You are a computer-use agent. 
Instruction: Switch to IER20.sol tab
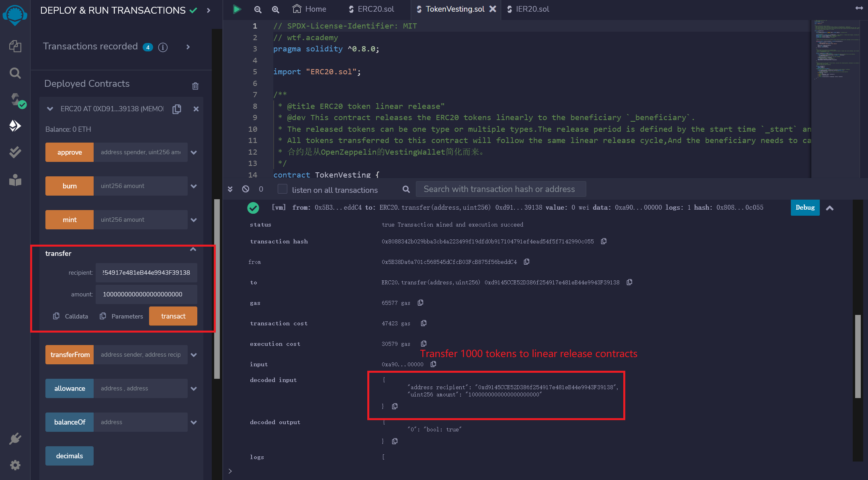point(528,9)
